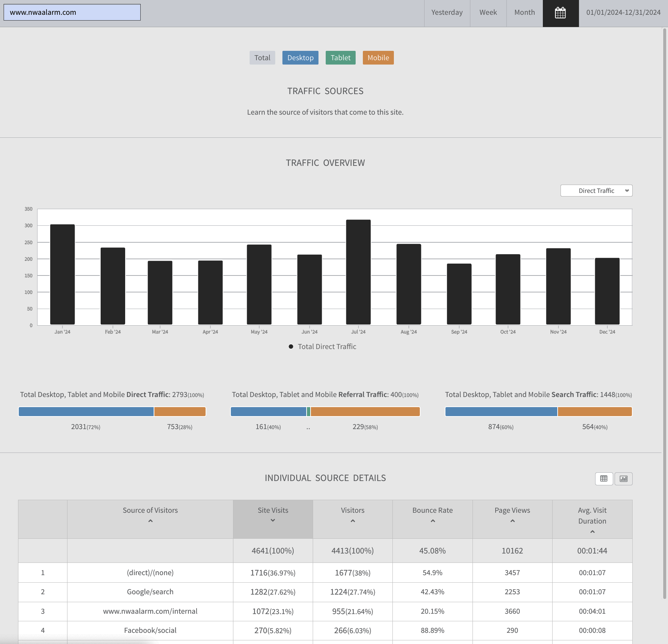Select the Month time range tab
This screenshot has width=668, height=644.
525,13
